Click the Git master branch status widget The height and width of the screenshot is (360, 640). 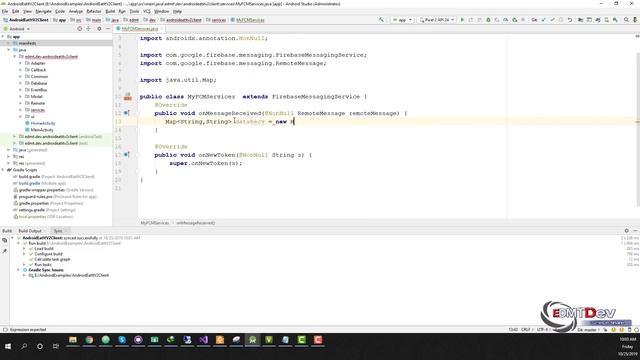[588, 329]
